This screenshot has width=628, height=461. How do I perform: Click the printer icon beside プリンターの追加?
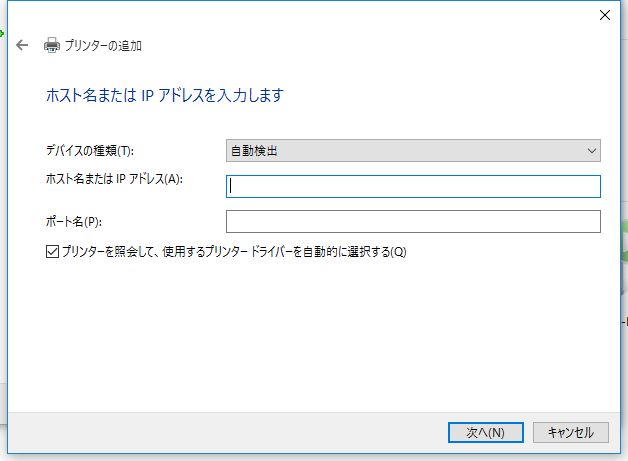[x=52, y=45]
